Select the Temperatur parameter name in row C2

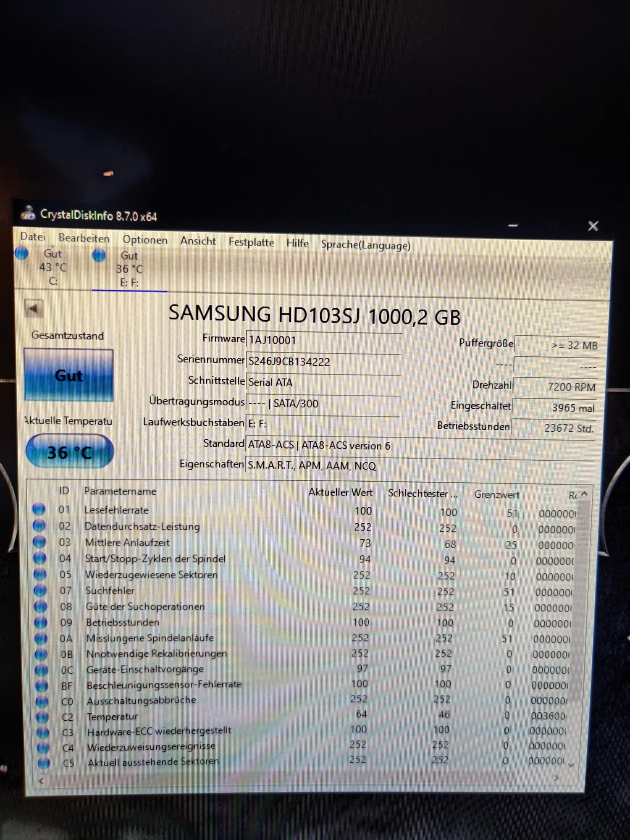pos(112,717)
